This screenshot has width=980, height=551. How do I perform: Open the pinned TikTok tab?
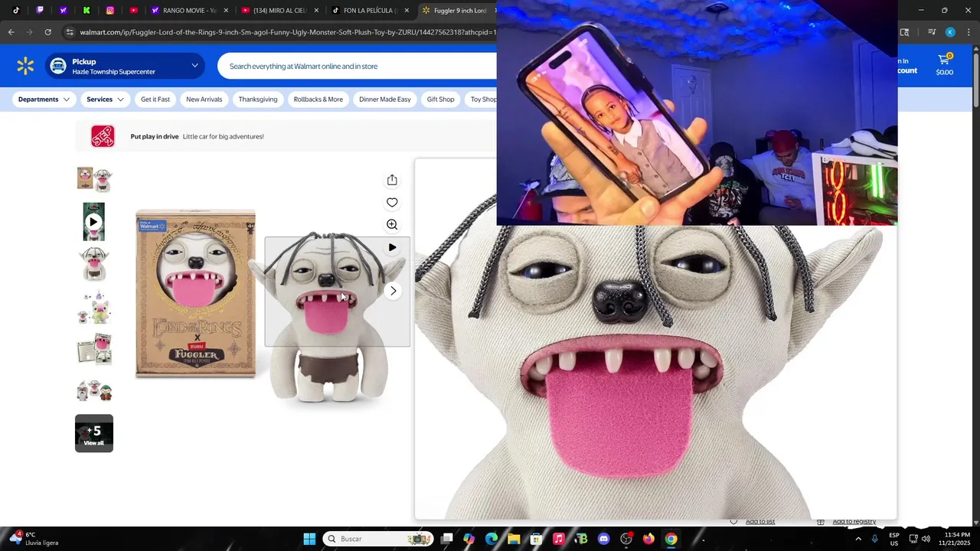16,11
